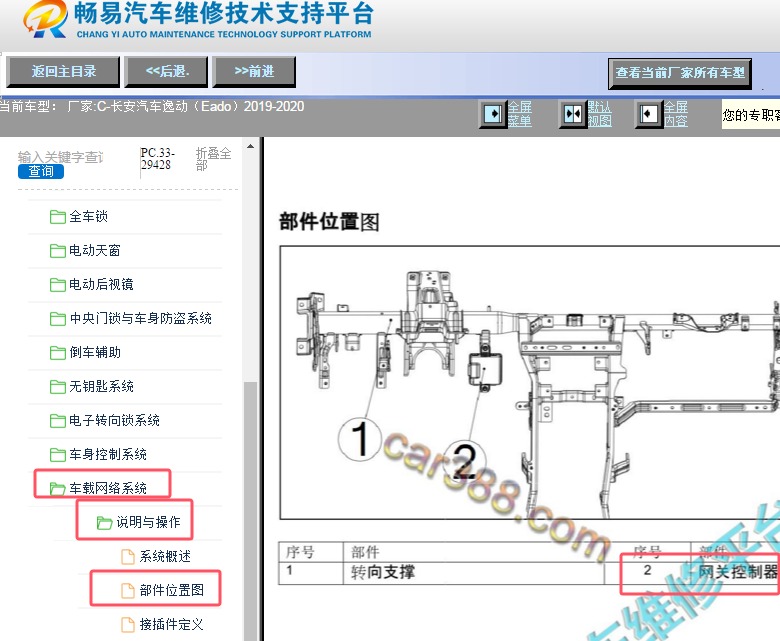Click the folder icon beside 车身控制系统

[58, 455]
